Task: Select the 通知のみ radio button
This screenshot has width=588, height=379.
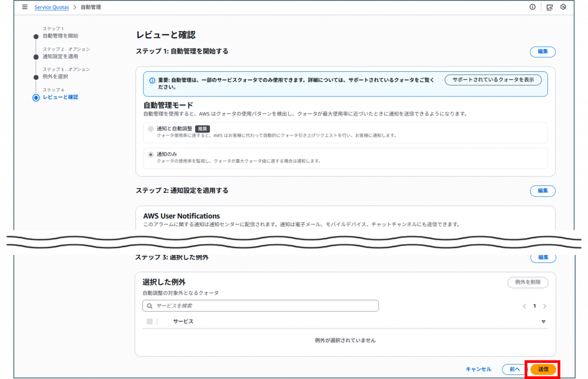Action: pyautogui.click(x=151, y=154)
